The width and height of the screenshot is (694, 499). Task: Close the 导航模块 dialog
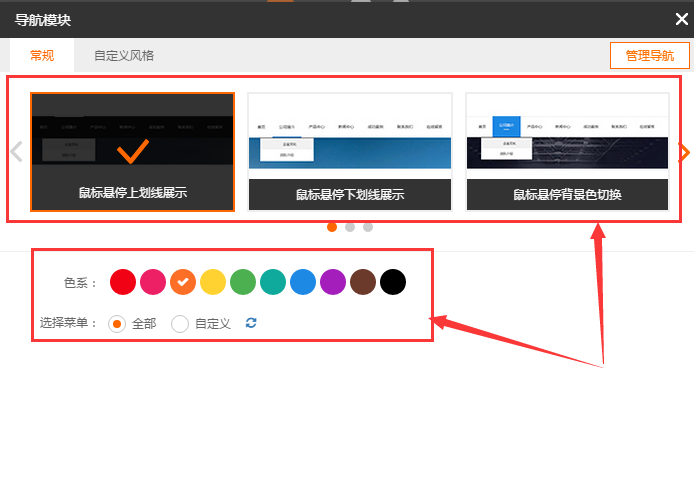(681, 19)
